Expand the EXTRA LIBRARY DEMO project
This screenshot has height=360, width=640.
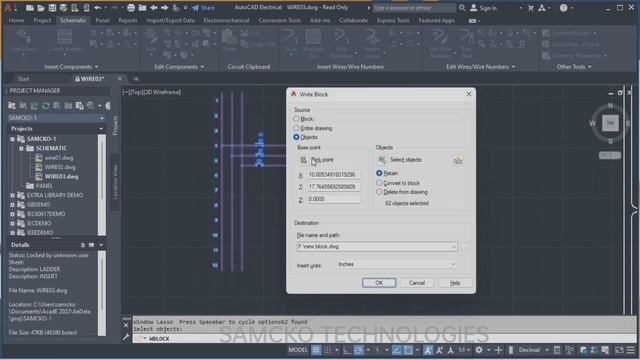[x=12, y=196]
